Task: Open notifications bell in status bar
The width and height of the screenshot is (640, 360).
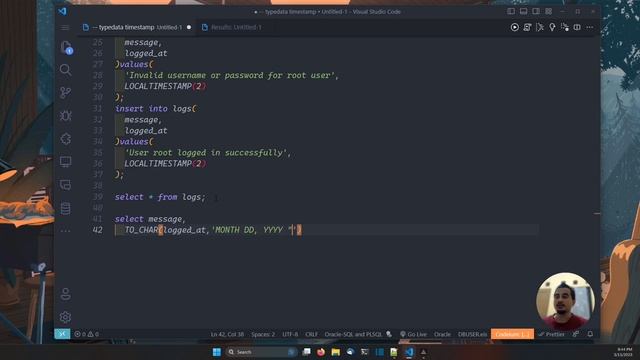Action: click(x=590, y=334)
